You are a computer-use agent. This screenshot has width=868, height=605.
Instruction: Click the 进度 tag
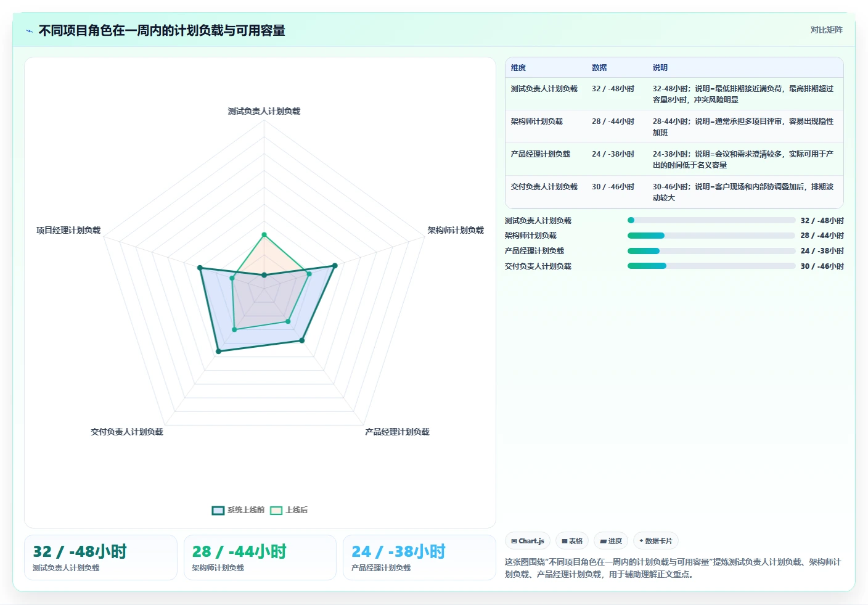click(611, 541)
